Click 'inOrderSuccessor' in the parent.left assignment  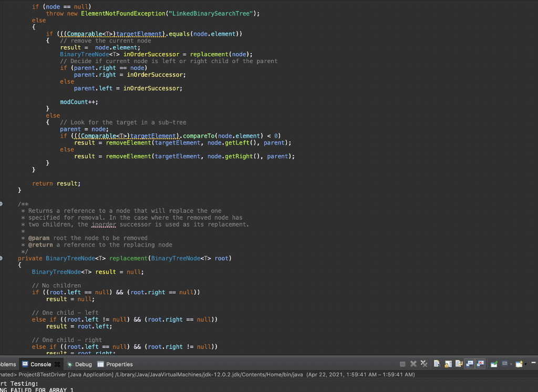click(x=151, y=88)
